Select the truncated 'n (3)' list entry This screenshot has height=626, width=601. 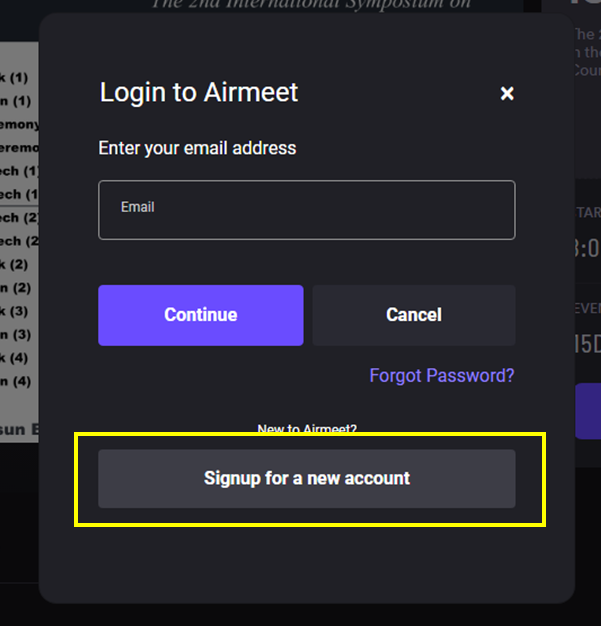tap(16, 335)
